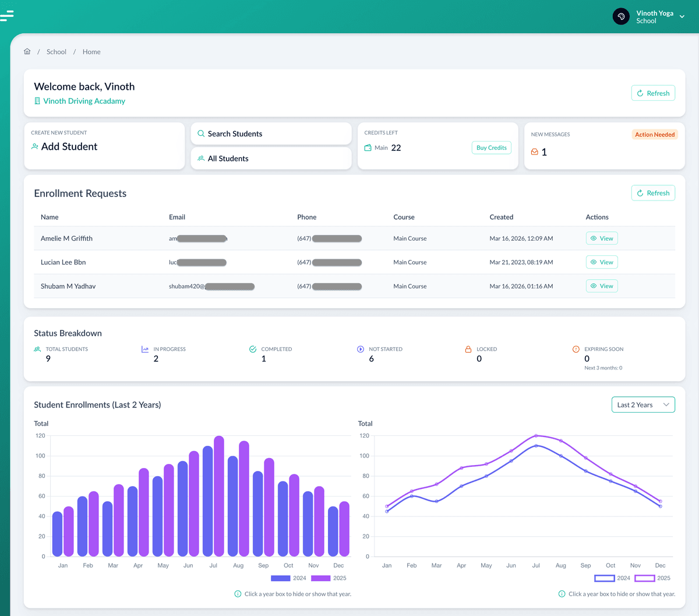Click the checkmark icon next to COMPLETED

tap(252, 349)
